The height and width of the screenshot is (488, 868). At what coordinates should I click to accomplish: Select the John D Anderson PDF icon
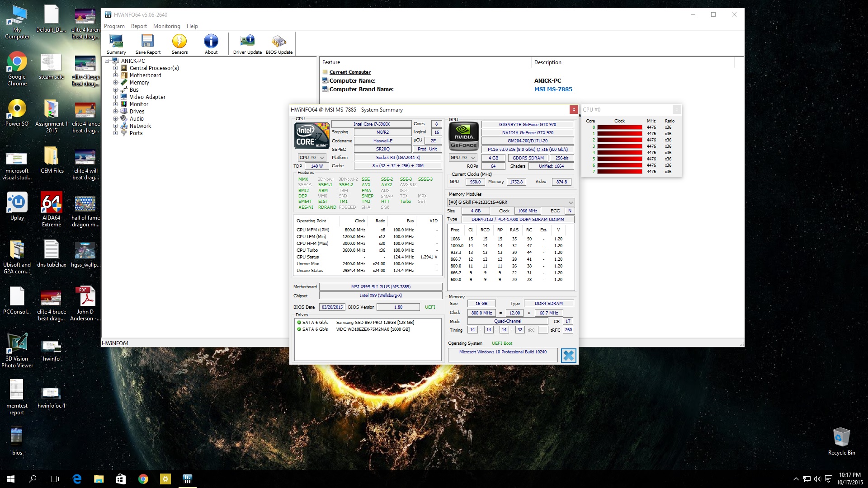click(85, 304)
